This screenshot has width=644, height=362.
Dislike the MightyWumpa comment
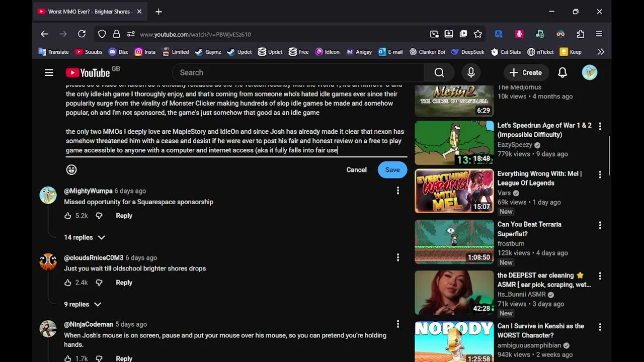99,216
